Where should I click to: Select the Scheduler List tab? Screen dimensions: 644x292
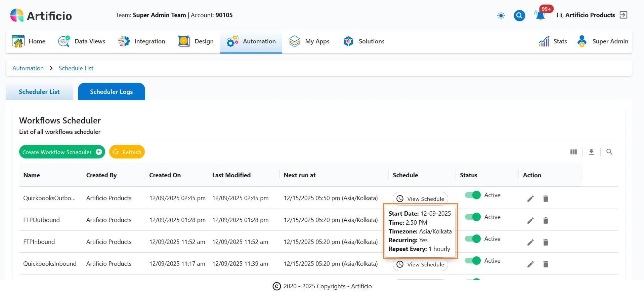coord(39,92)
